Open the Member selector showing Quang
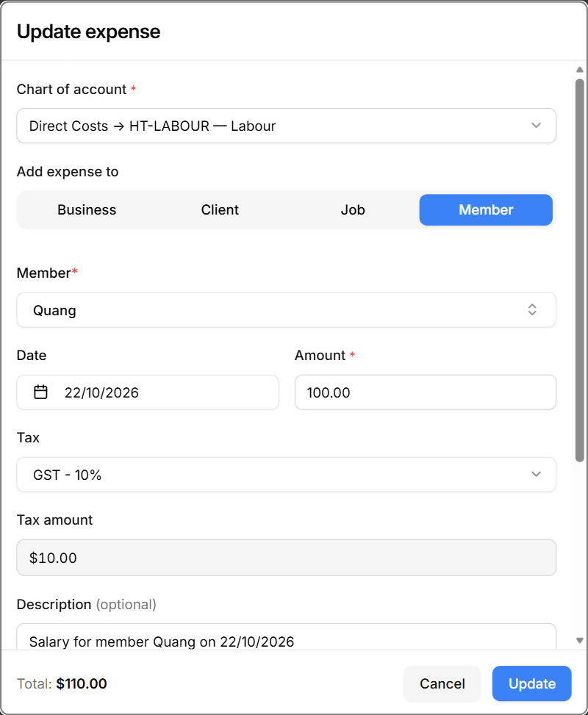This screenshot has height=715, width=588. point(286,310)
